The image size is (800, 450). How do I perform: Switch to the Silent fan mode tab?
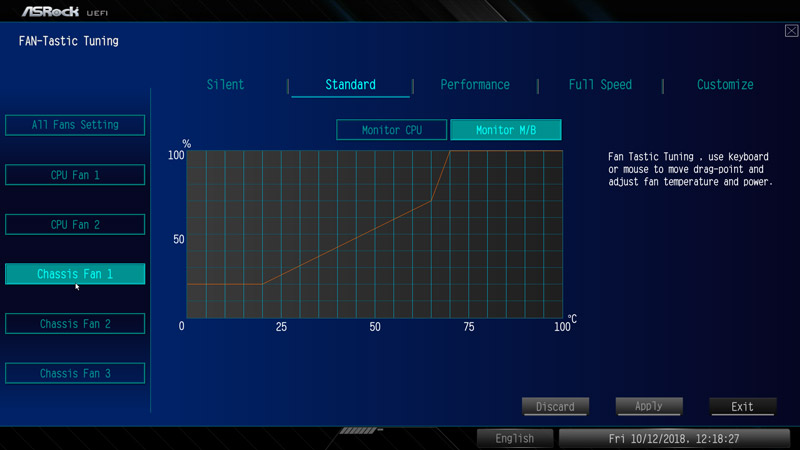225,85
